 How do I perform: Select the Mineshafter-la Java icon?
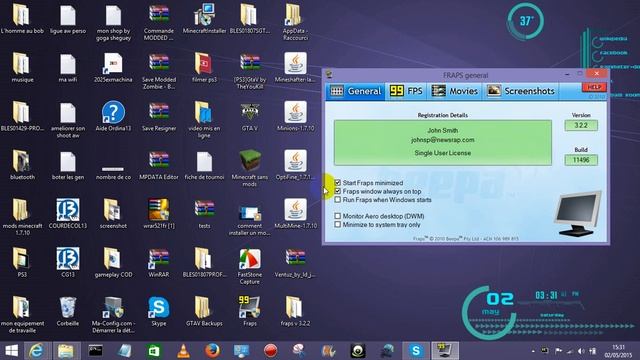coord(295,67)
